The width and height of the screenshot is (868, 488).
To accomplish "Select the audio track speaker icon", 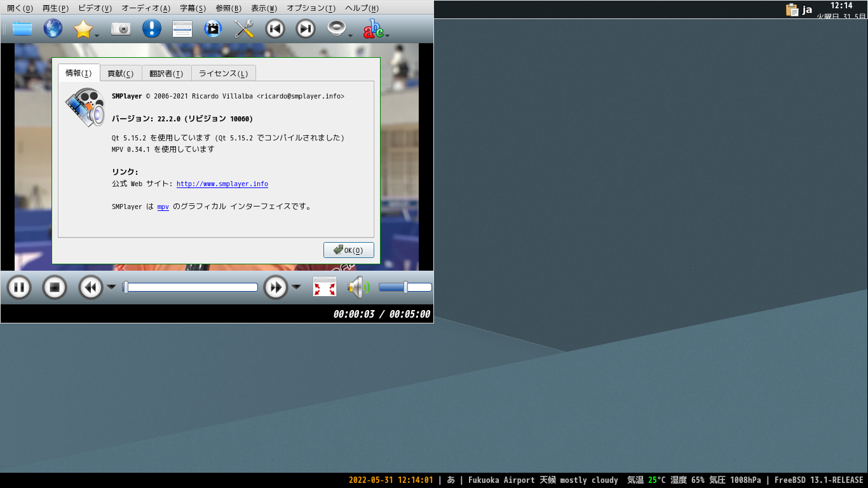I will click(336, 29).
